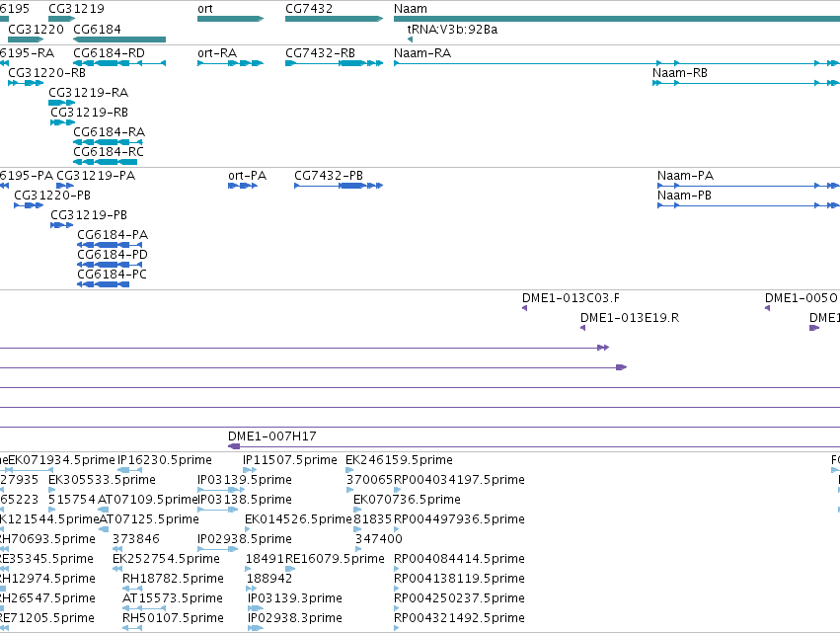Image resolution: width=840 pixels, height=633 pixels.
Task: Click the CG6184-PA protein glyph
Action: coord(110,245)
